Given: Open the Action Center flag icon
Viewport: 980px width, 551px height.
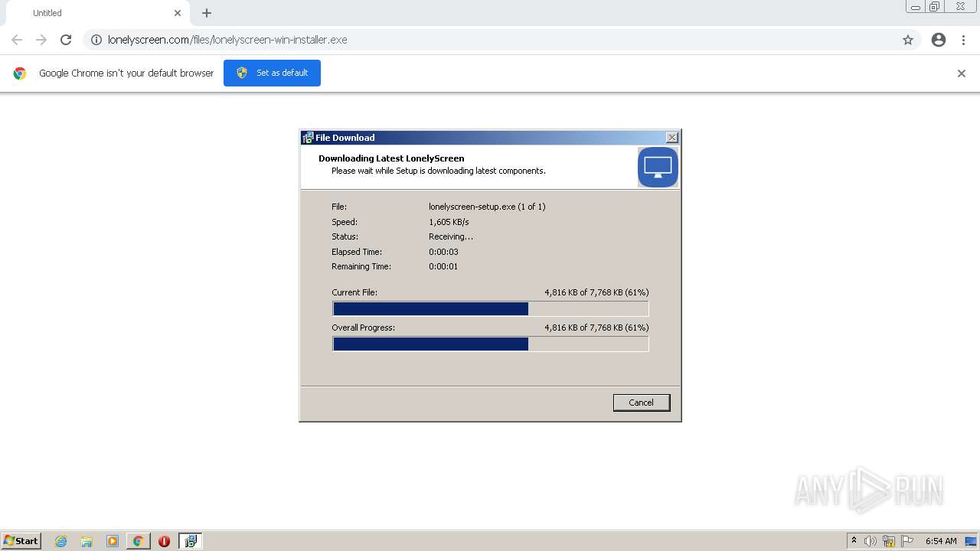Looking at the screenshot, I should [x=907, y=541].
